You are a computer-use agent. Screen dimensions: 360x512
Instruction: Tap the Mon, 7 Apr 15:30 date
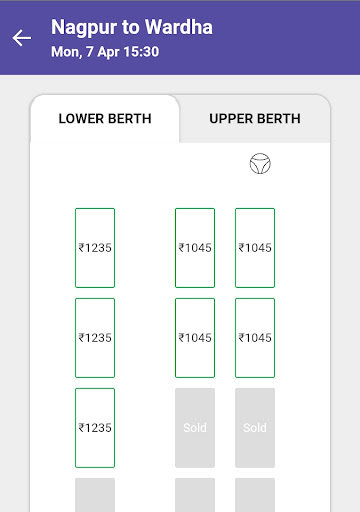pos(105,52)
